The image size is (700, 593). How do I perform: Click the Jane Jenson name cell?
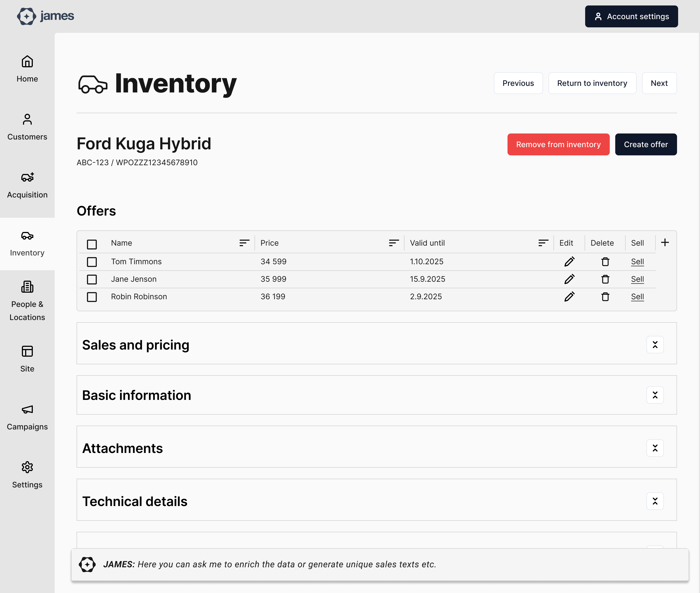[134, 279]
